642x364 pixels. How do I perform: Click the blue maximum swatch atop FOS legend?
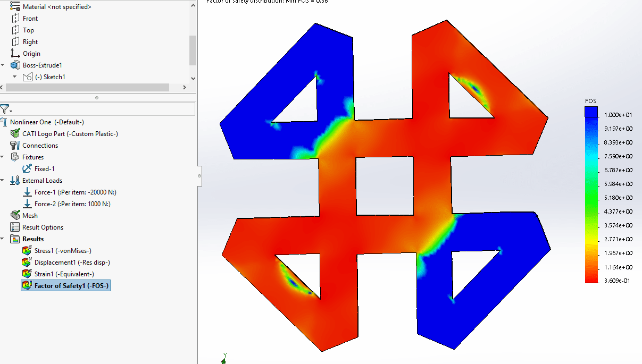point(590,111)
